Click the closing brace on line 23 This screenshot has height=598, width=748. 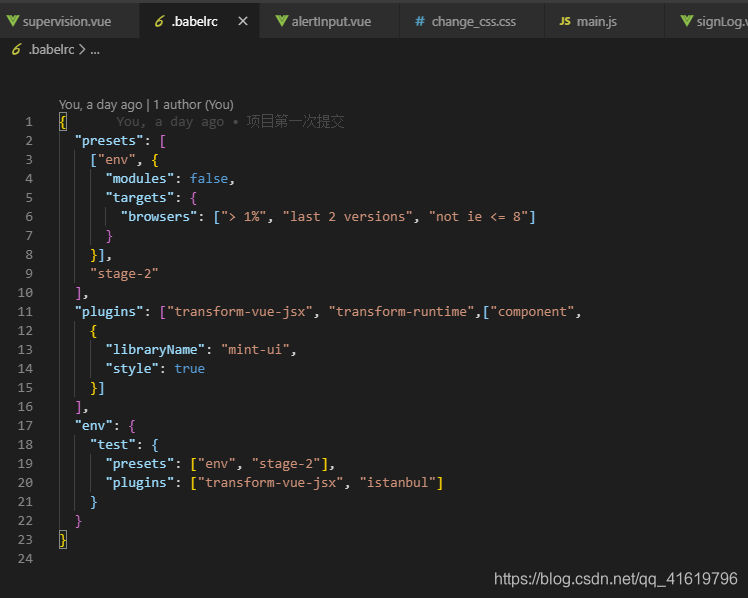[63, 540]
